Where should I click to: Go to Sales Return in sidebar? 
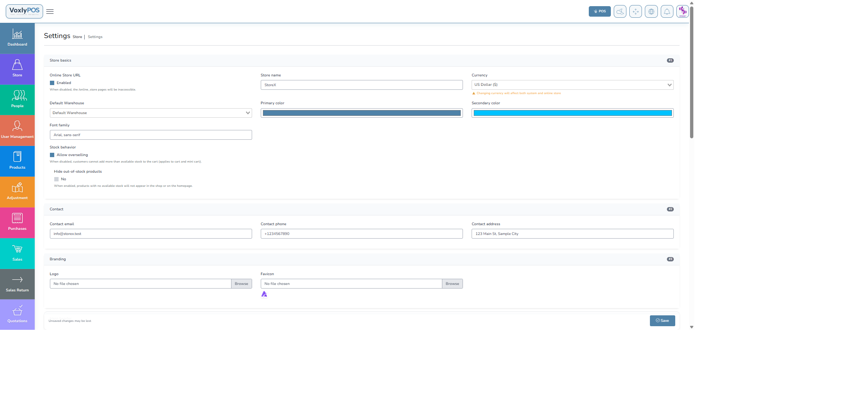point(17,284)
